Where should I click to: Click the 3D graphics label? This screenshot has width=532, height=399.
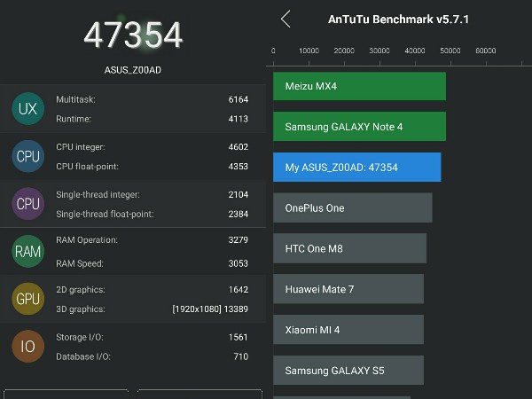coord(81,309)
